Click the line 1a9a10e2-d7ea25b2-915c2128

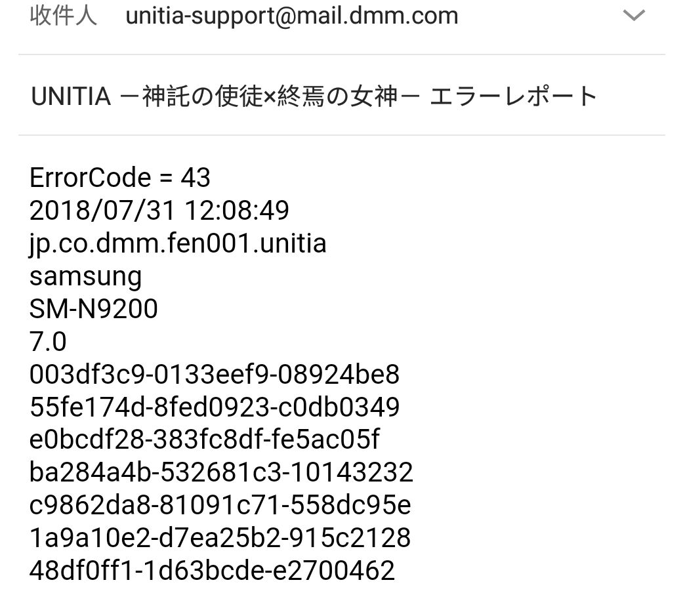[x=220, y=538]
